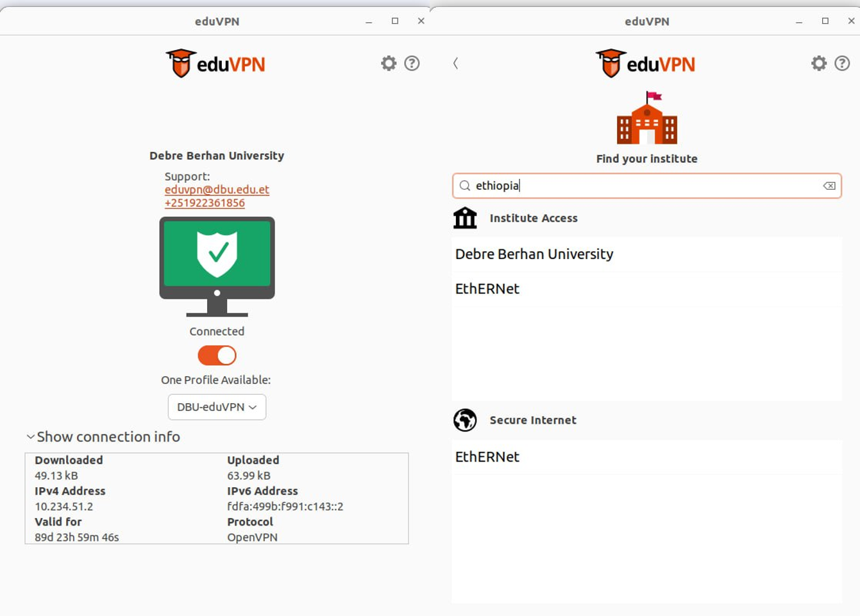This screenshot has height=616, width=860.
Task: Call support number +251922361856
Action: tap(205, 203)
